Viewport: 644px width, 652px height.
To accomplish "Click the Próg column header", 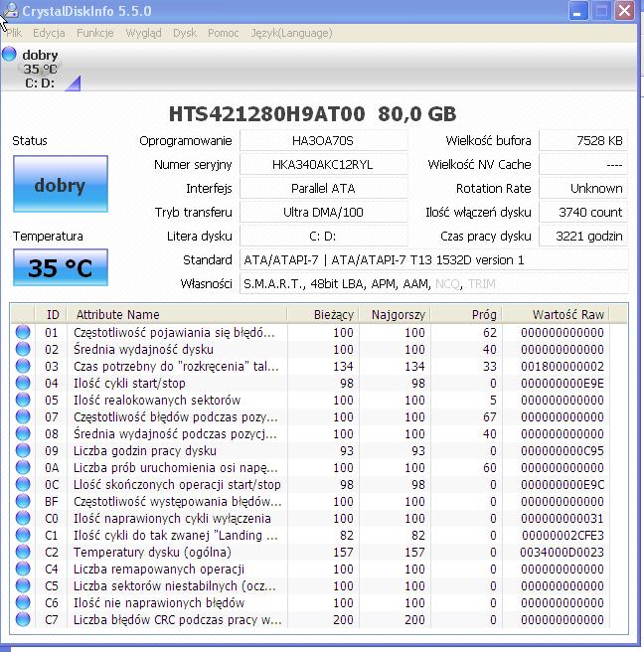I will pos(466,314).
